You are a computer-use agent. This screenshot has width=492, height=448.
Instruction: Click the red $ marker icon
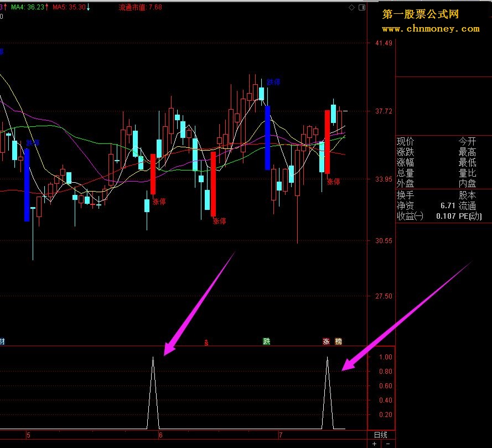[x=206, y=343]
